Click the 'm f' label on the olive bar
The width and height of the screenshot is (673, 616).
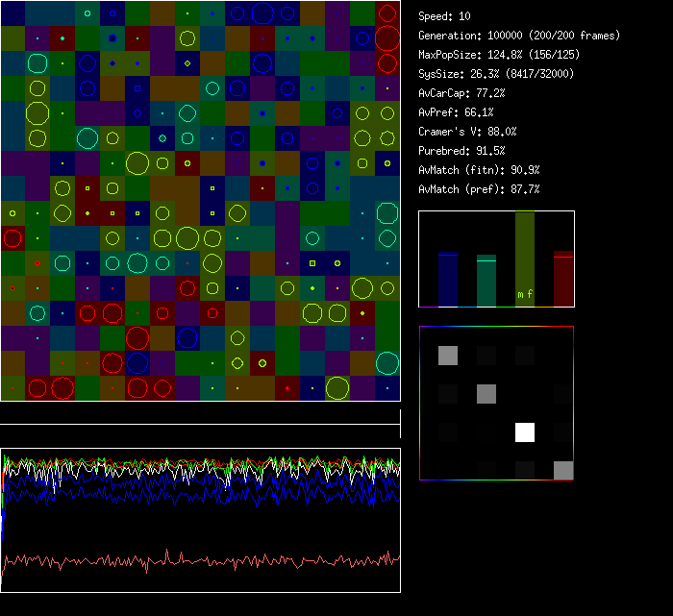point(525,294)
